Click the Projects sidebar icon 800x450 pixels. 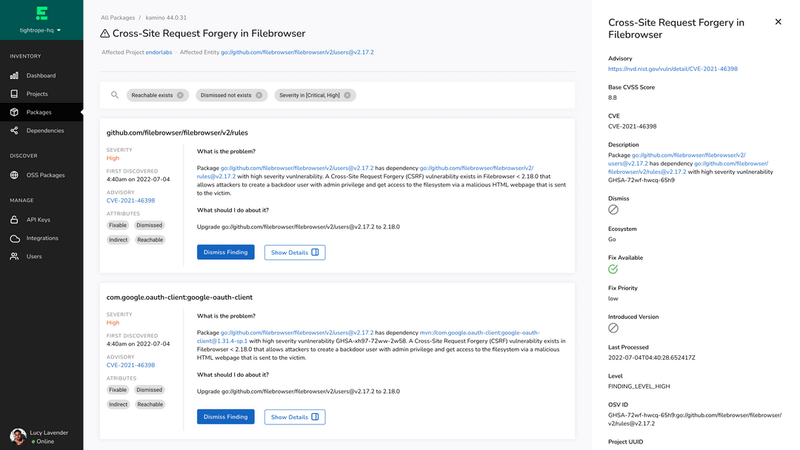click(x=15, y=93)
